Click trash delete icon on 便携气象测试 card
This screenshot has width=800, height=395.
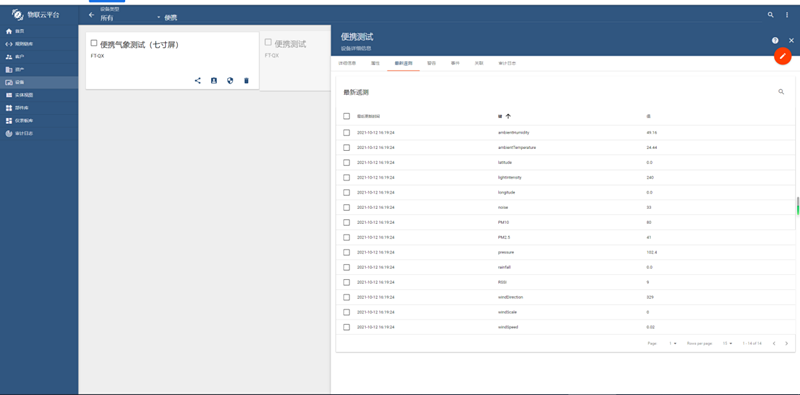[246, 81]
